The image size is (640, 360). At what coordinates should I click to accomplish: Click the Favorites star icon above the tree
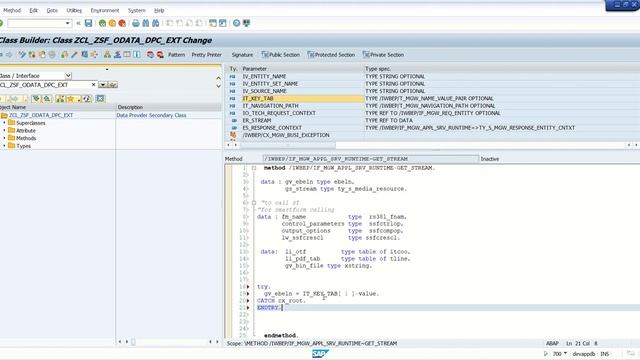click(x=70, y=99)
